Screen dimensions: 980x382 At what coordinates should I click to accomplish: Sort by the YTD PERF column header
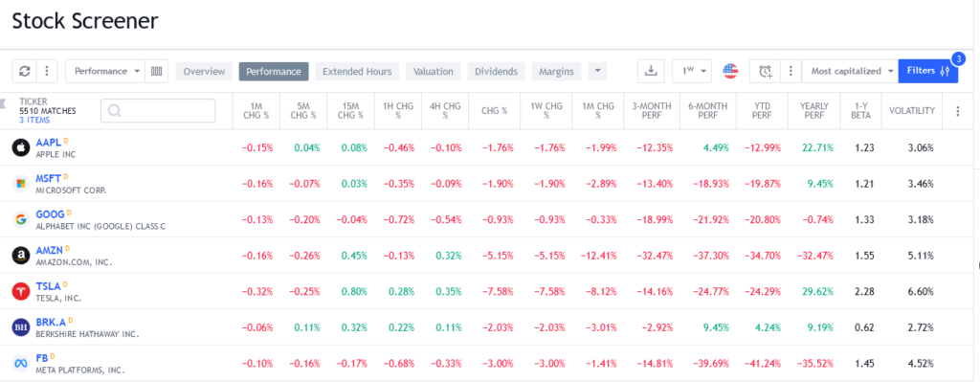[762, 111]
